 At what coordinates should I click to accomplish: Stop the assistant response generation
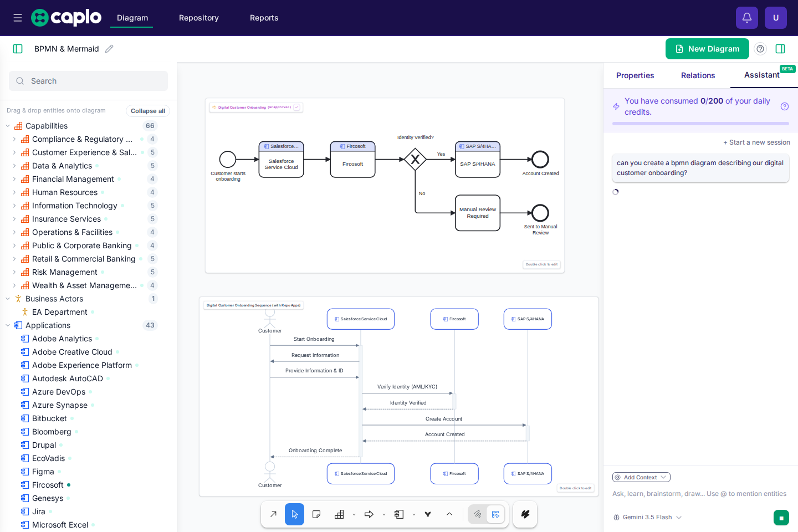click(x=781, y=518)
